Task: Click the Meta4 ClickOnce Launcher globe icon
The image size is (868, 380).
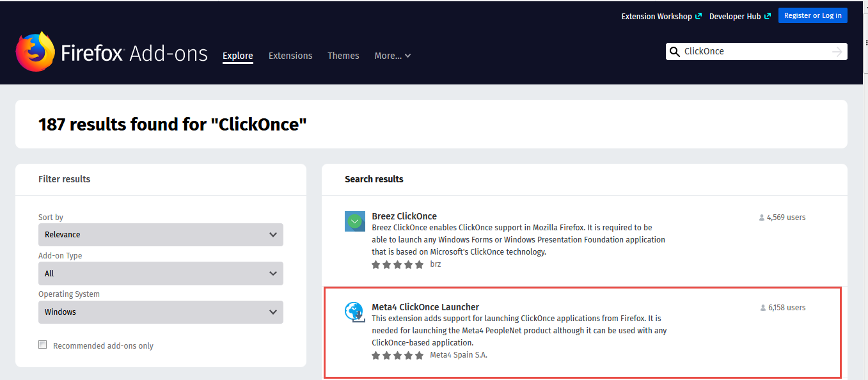Action: coord(354,312)
